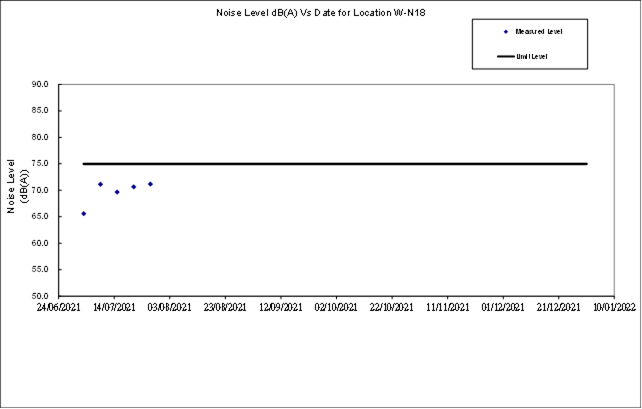Click the 90.0 y-axis label
The width and height of the screenshot is (642, 409).
click(x=67, y=85)
